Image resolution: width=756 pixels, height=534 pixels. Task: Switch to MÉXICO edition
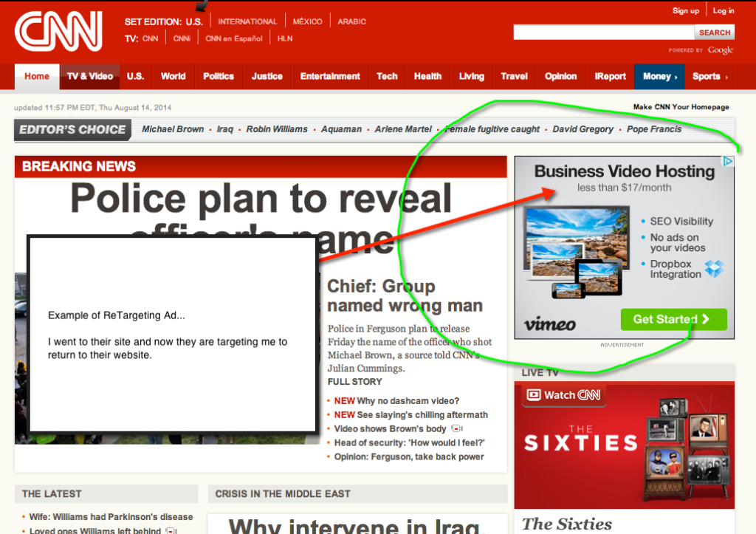(308, 21)
